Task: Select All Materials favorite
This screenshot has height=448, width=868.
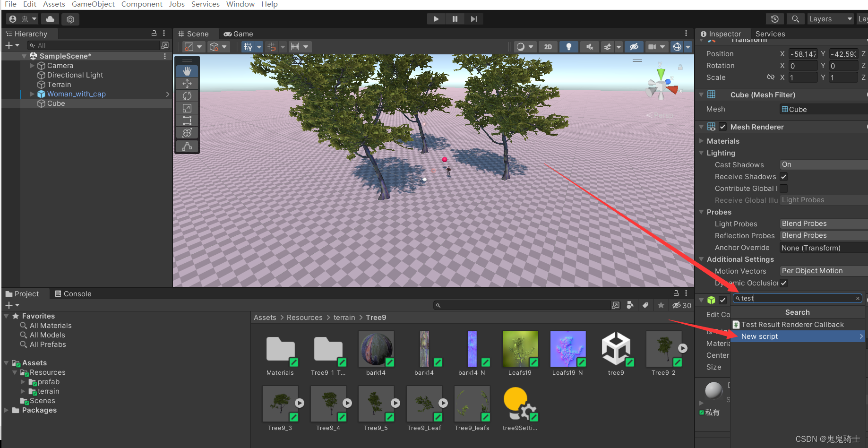Action: [51, 326]
